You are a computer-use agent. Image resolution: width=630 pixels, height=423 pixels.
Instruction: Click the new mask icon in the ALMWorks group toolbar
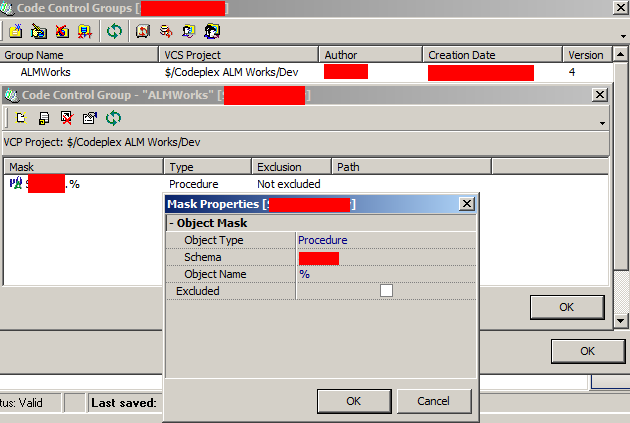point(19,118)
